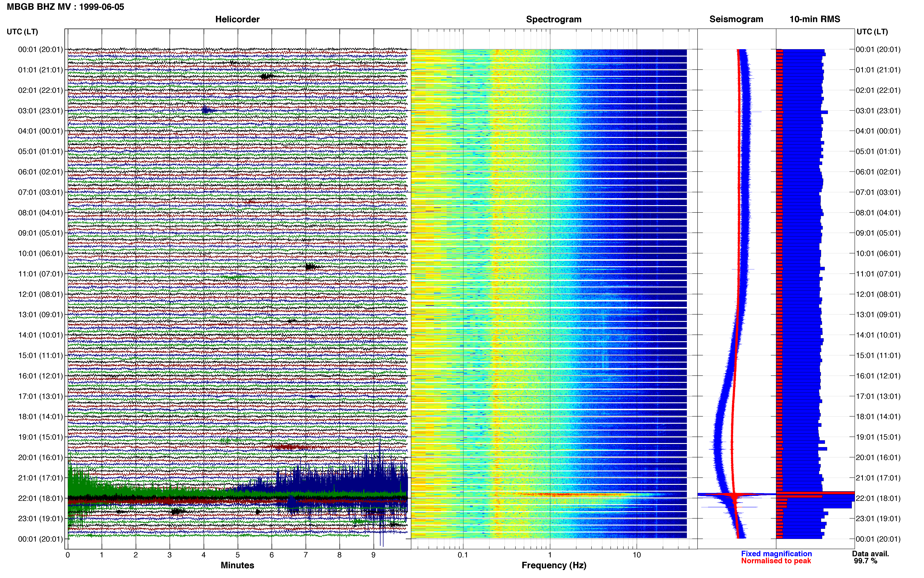Click left time label '23:01 (19:01)'

(x=41, y=518)
